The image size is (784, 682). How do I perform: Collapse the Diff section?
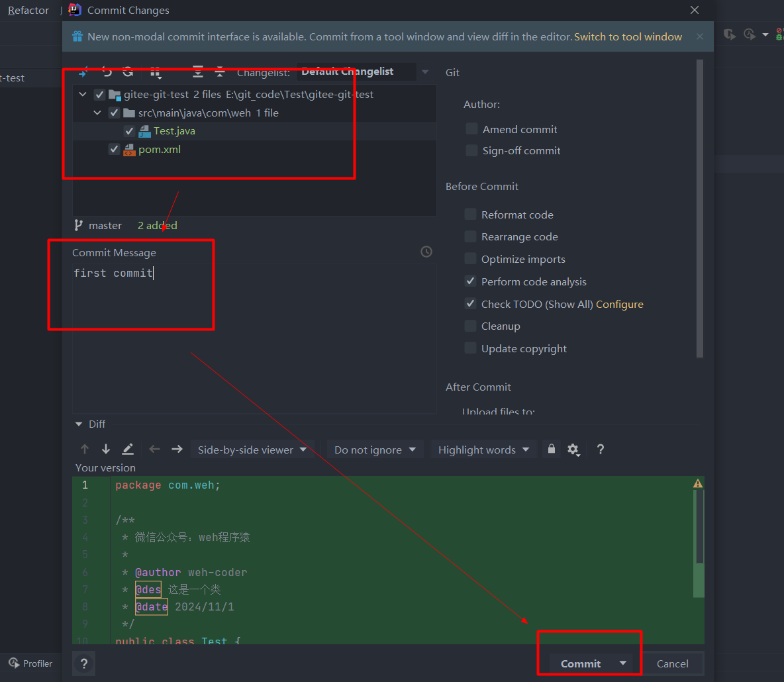[79, 424]
